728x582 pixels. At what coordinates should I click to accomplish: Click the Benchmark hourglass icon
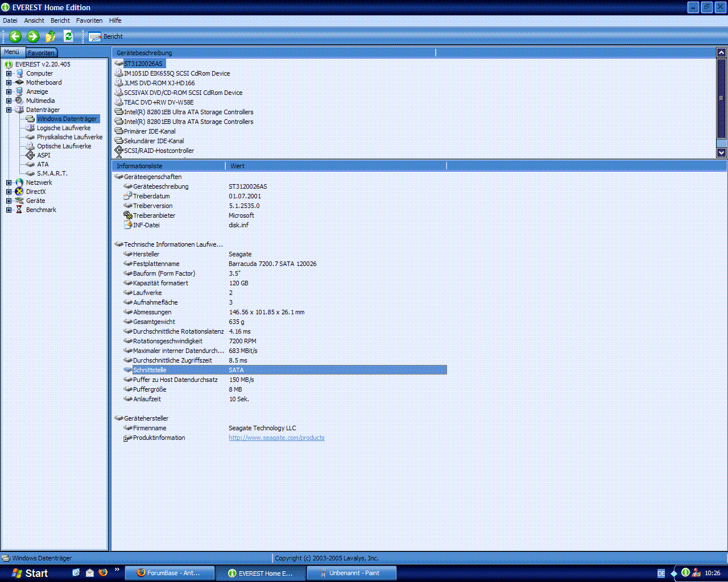tap(19, 210)
